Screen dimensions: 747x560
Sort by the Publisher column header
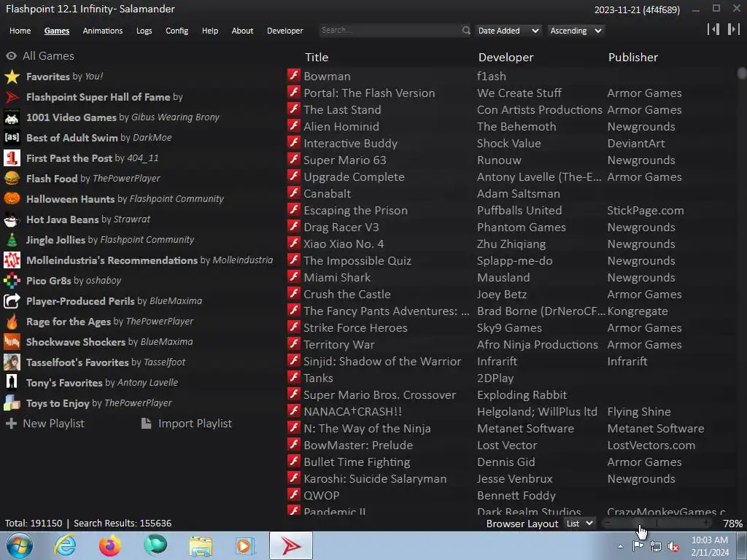(x=633, y=57)
